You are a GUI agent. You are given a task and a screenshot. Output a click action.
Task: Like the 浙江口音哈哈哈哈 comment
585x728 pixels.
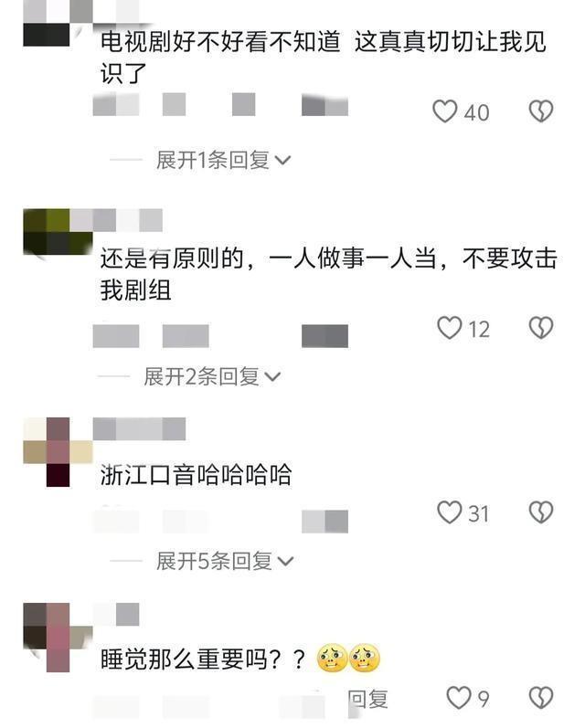pos(450,512)
